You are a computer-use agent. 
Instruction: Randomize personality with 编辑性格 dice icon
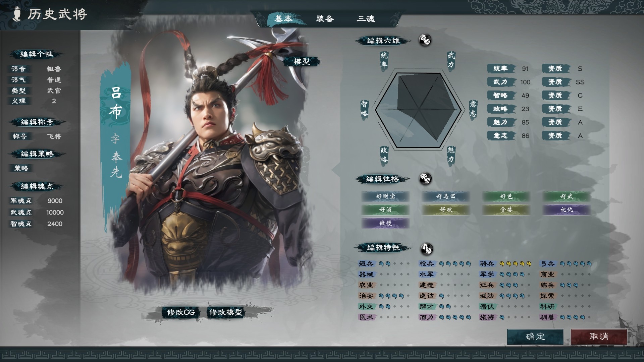tap(425, 179)
